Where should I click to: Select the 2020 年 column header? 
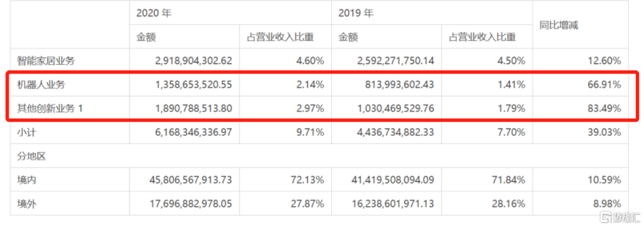(x=154, y=13)
